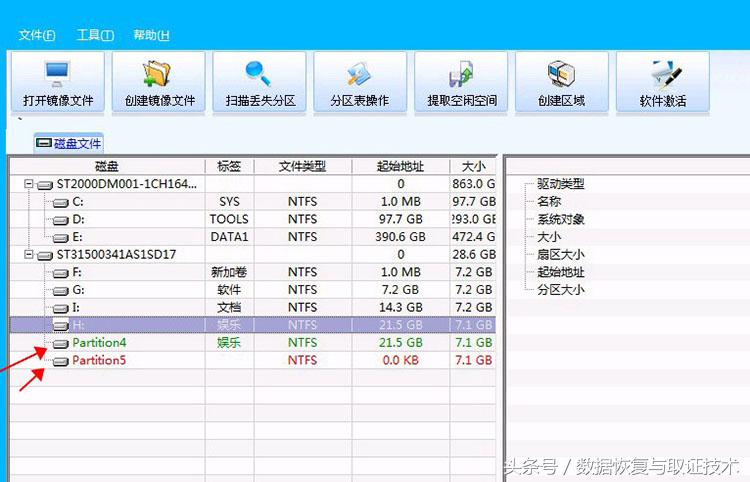Click 名称 in the properties panel
Image resolution: width=750 pixels, height=482 pixels.
(549, 202)
